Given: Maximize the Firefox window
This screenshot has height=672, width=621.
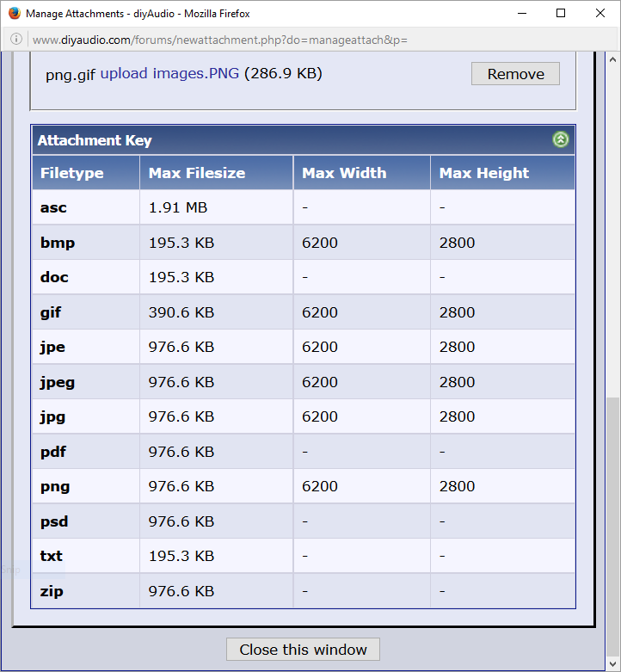Looking at the screenshot, I should [x=561, y=13].
